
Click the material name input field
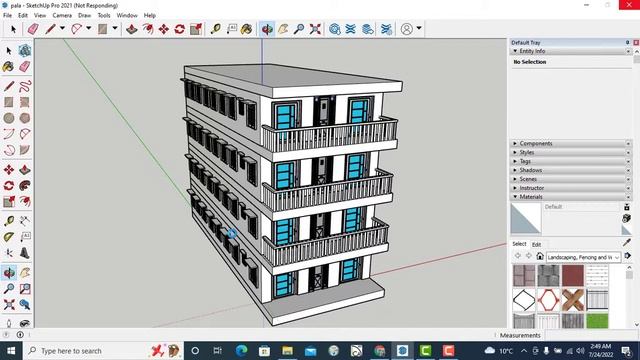pos(581,207)
